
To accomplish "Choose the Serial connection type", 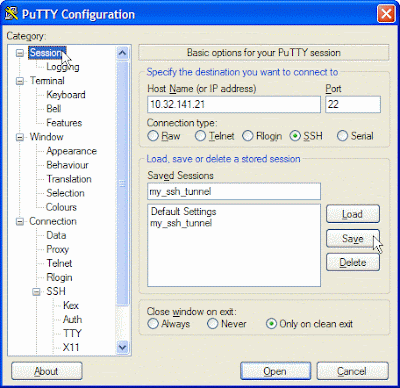I will (x=342, y=136).
